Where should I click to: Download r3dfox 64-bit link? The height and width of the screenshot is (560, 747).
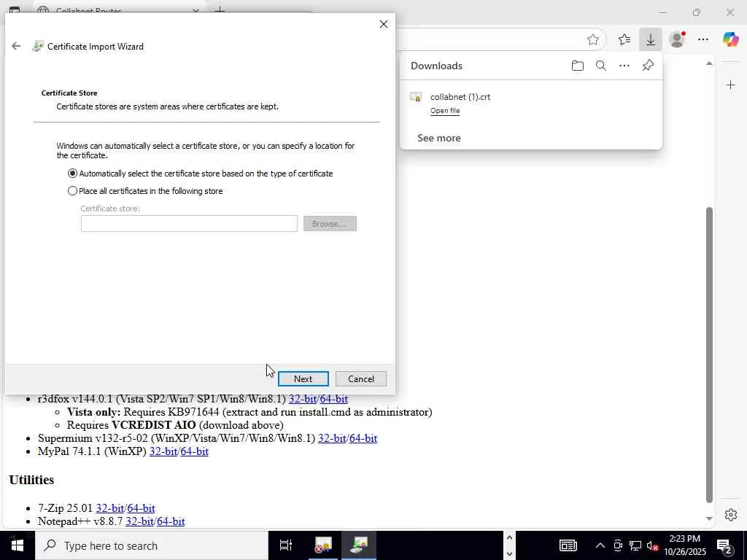(x=333, y=399)
